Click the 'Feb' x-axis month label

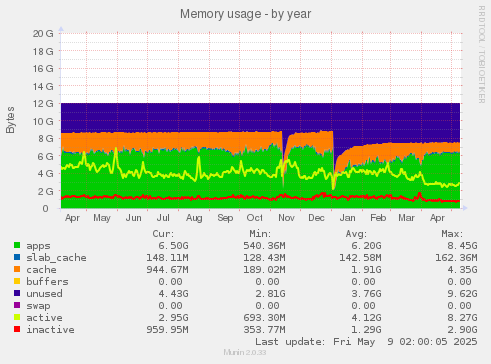pos(378,218)
